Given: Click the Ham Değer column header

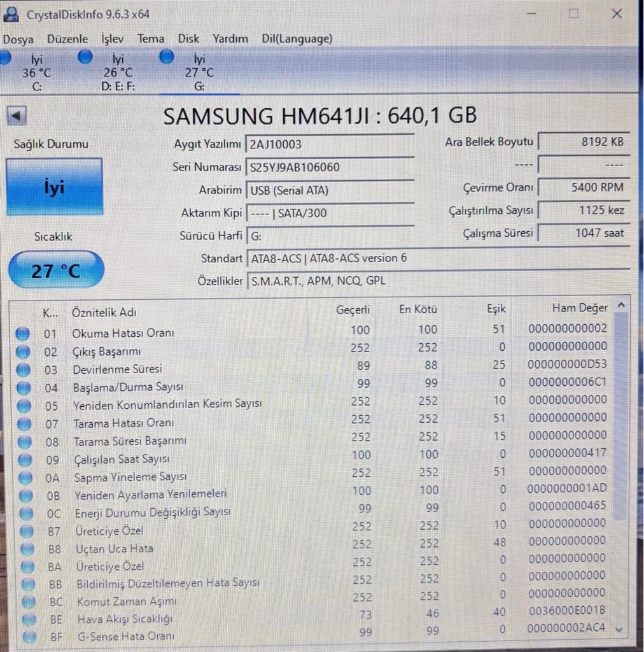Looking at the screenshot, I should click(x=580, y=308).
